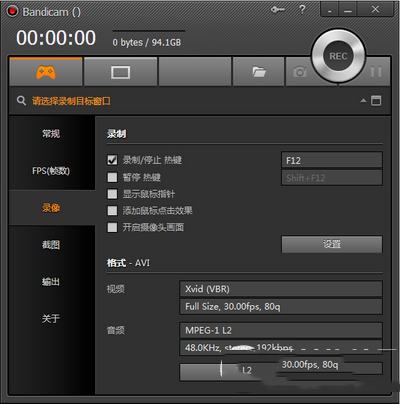Click the 请选择录制目标窗口 target text

click(x=71, y=101)
